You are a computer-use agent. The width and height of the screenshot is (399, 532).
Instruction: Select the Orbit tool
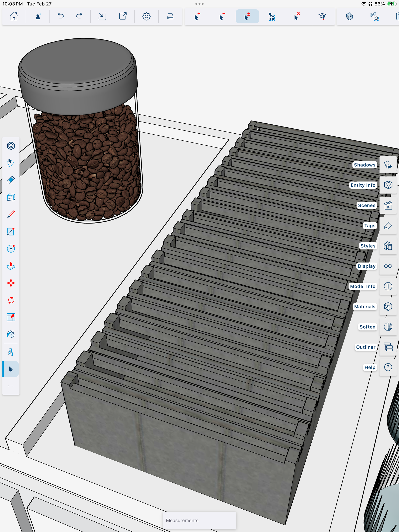click(11, 146)
